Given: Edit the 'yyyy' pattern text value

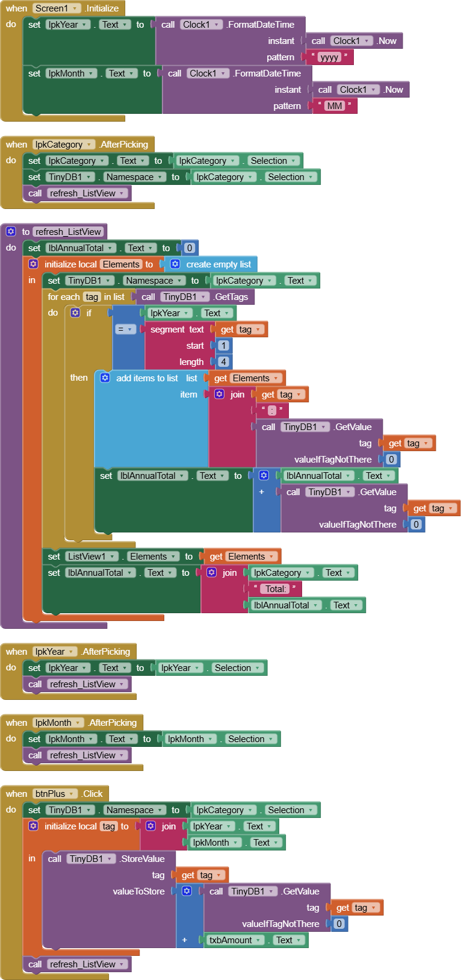Looking at the screenshot, I should click(329, 57).
